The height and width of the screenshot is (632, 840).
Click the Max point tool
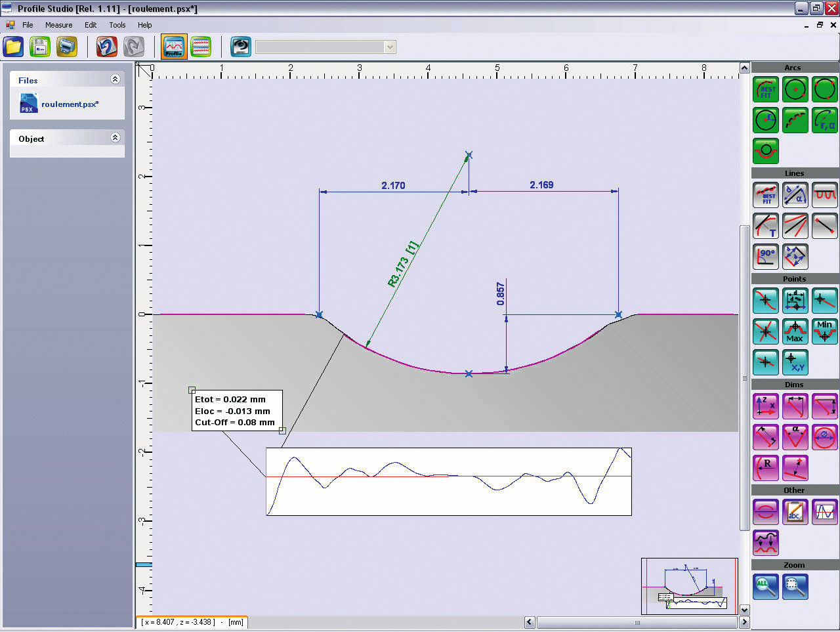pyautogui.click(x=795, y=331)
